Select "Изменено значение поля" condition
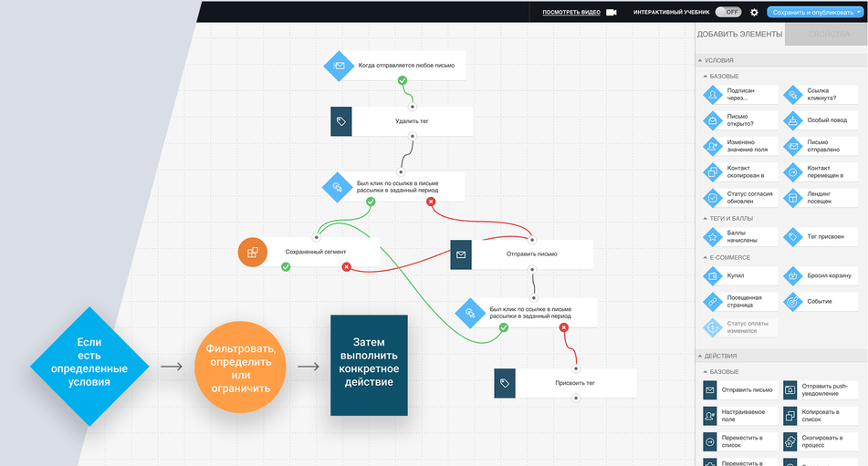This screenshot has width=868, height=466. 741,147
